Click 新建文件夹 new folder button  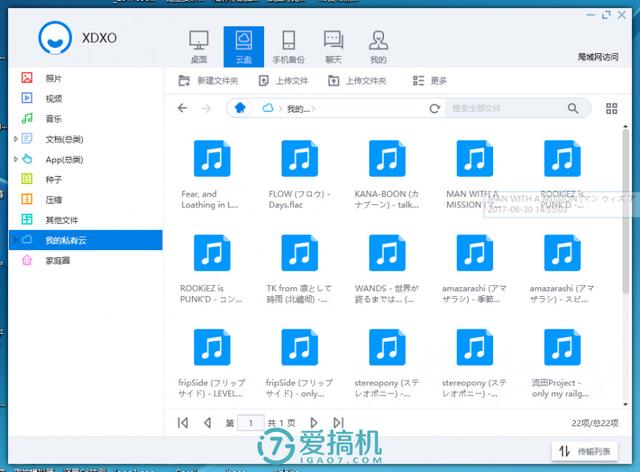pos(208,81)
